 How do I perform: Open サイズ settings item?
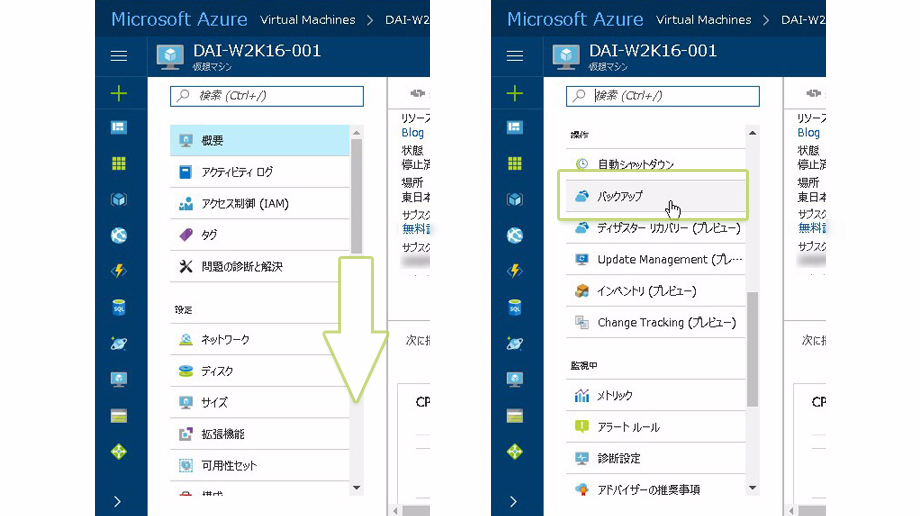pos(260,403)
